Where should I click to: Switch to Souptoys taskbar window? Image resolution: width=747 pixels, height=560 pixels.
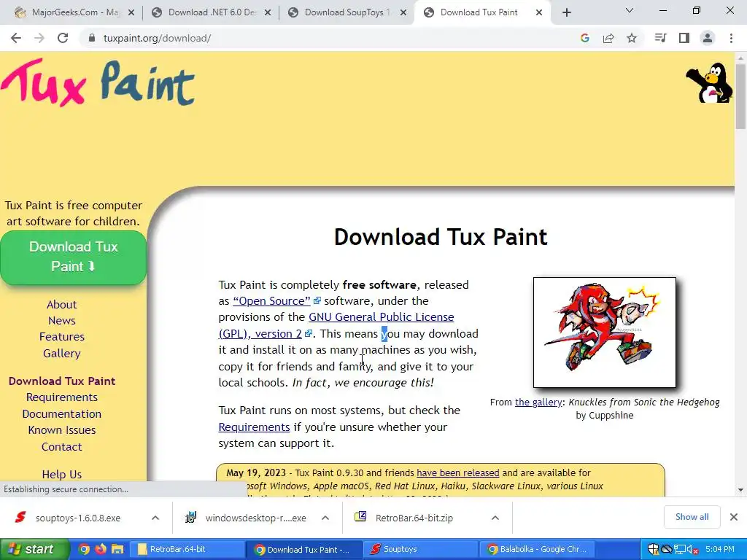tap(422, 550)
